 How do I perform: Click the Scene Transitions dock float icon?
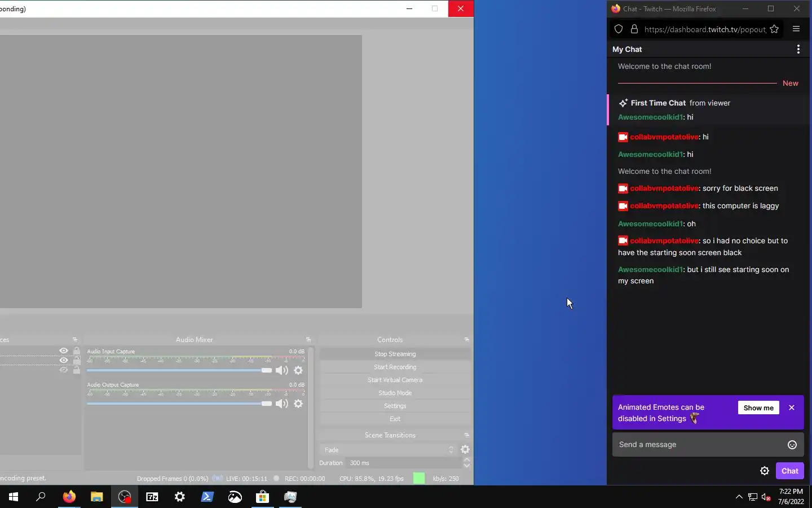click(467, 435)
